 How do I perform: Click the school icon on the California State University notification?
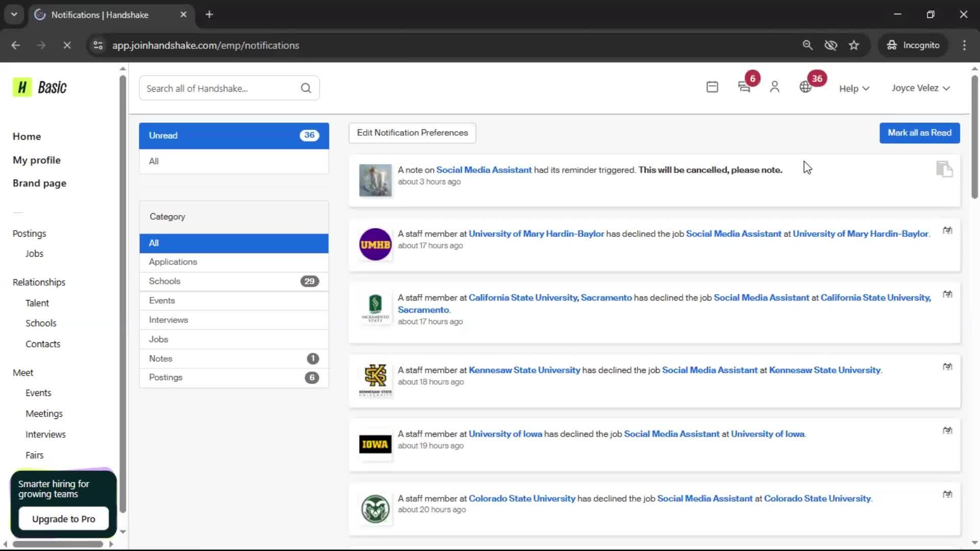tap(947, 294)
